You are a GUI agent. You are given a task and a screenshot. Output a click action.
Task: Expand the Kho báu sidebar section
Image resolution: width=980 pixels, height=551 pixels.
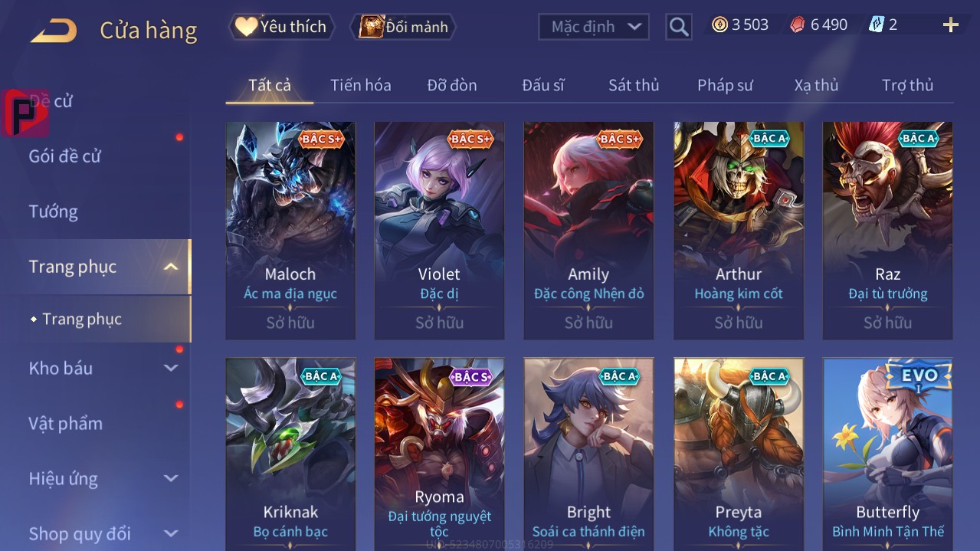(x=171, y=369)
